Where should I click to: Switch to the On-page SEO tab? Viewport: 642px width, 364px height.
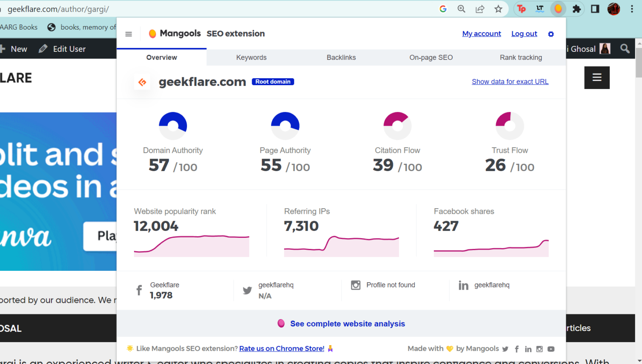(x=431, y=57)
